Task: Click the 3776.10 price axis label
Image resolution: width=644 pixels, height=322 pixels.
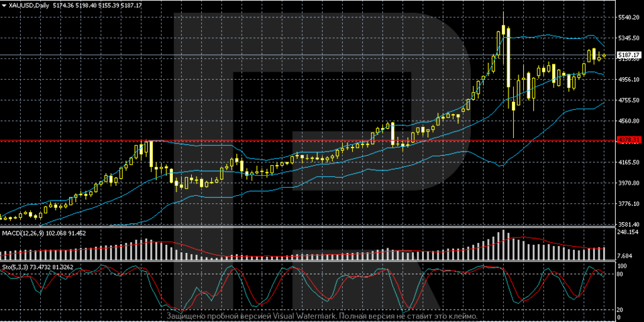Action: tap(629, 204)
